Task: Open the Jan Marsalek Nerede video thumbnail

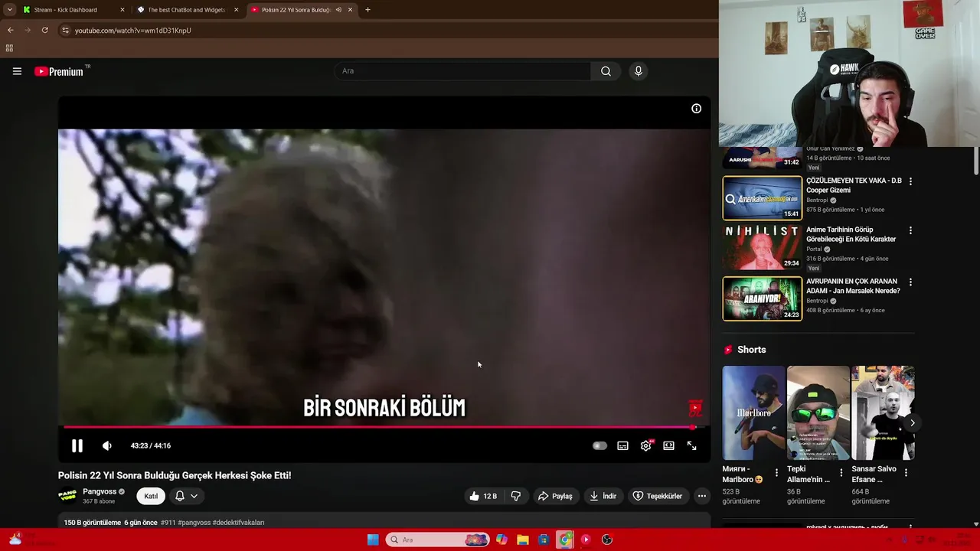Action: coord(763,298)
